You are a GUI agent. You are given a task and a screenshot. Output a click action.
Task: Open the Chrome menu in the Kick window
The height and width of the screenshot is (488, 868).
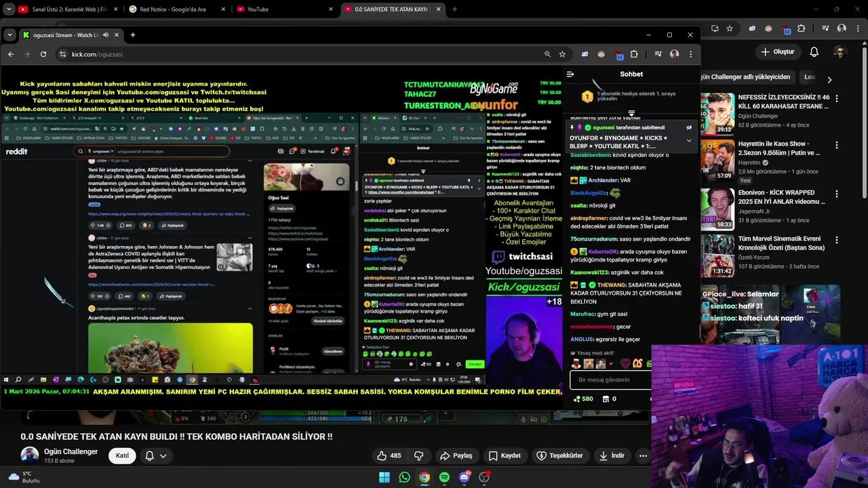[690, 54]
